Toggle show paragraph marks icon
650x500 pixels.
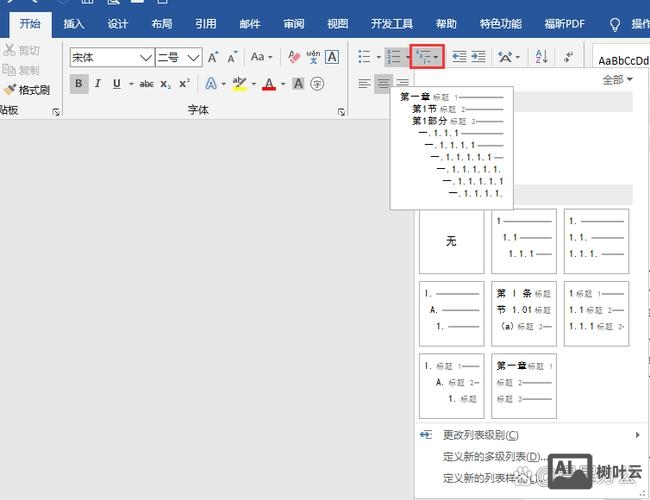tap(568, 57)
